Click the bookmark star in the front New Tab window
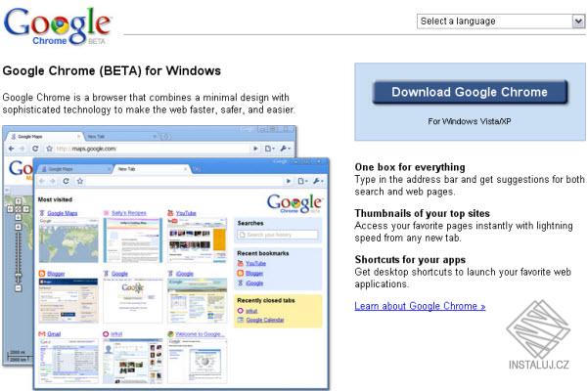The height and width of the screenshot is (391, 588). tap(80, 181)
